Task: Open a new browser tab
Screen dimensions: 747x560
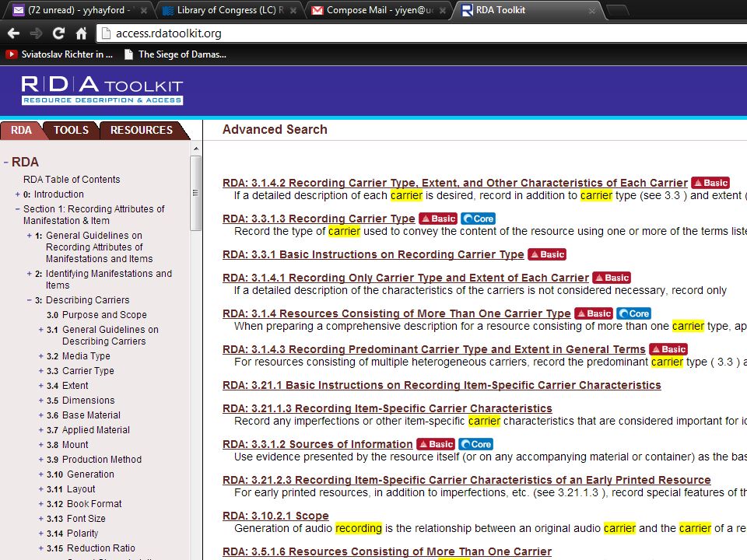Action: [618, 10]
